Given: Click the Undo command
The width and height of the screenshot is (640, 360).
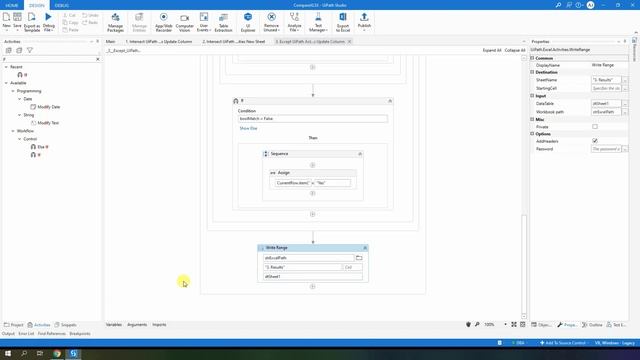Looking at the screenshot, I should [x=90, y=16].
